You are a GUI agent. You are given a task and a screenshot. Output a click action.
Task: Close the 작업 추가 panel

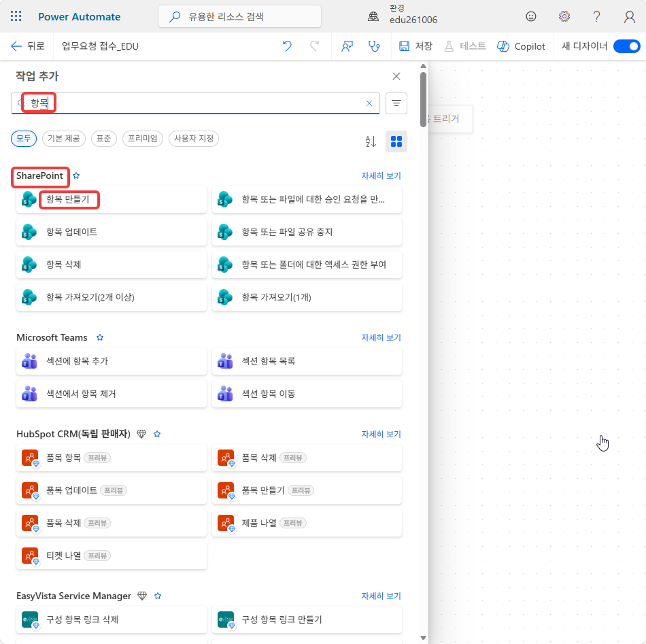(396, 76)
